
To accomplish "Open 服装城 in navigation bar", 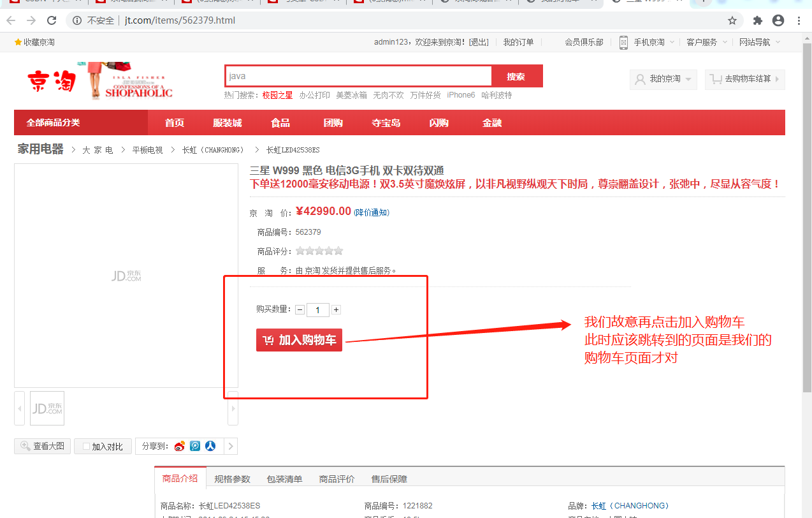I will click(228, 122).
